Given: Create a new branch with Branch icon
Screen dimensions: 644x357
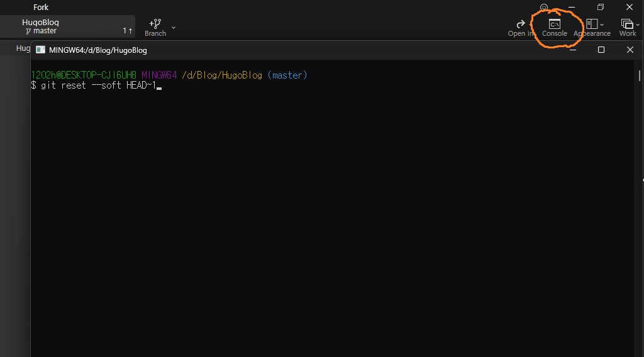Looking at the screenshot, I should pos(155,24).
